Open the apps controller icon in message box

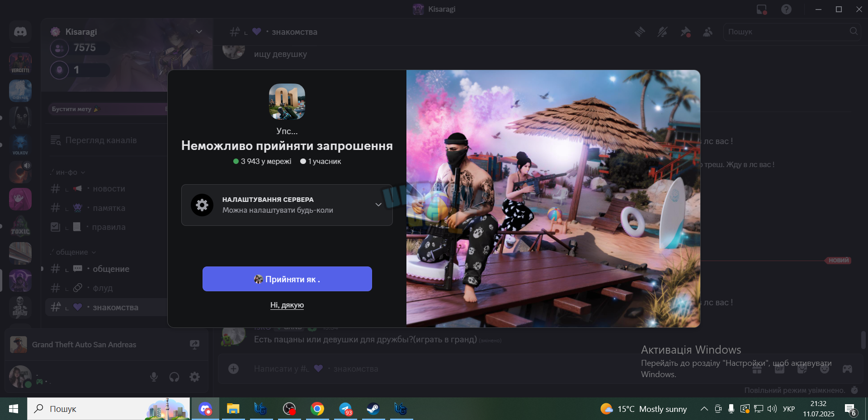click(x=848, y=369)
